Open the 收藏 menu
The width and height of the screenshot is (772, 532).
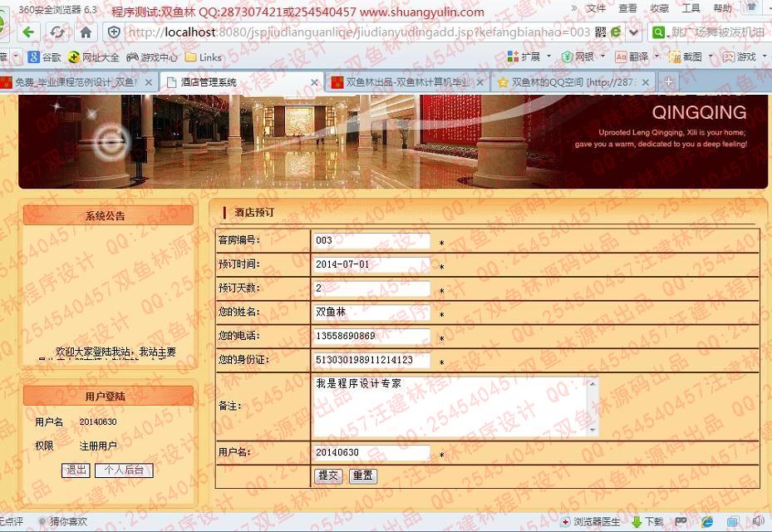click(659, 8)
